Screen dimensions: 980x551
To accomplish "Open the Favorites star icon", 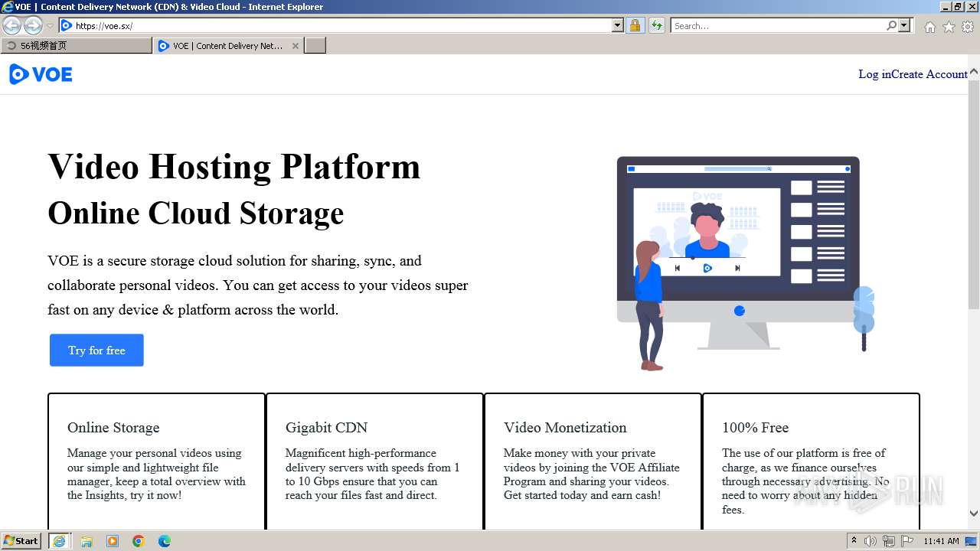I will [949, 27].
